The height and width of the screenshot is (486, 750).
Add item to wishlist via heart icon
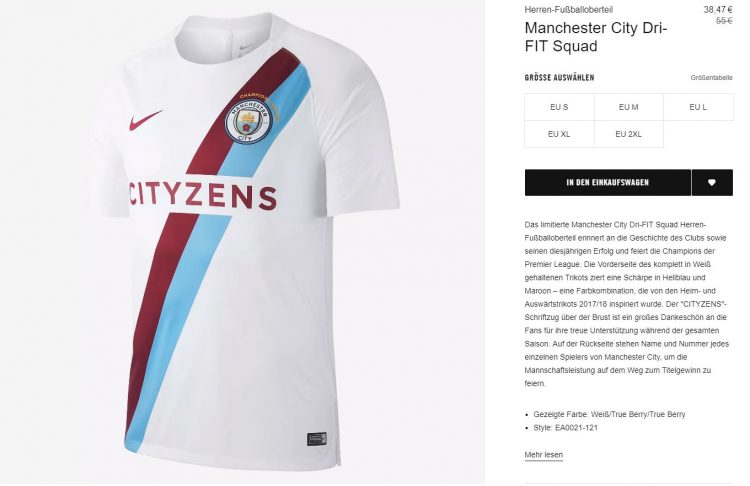[x=712, y=182]
